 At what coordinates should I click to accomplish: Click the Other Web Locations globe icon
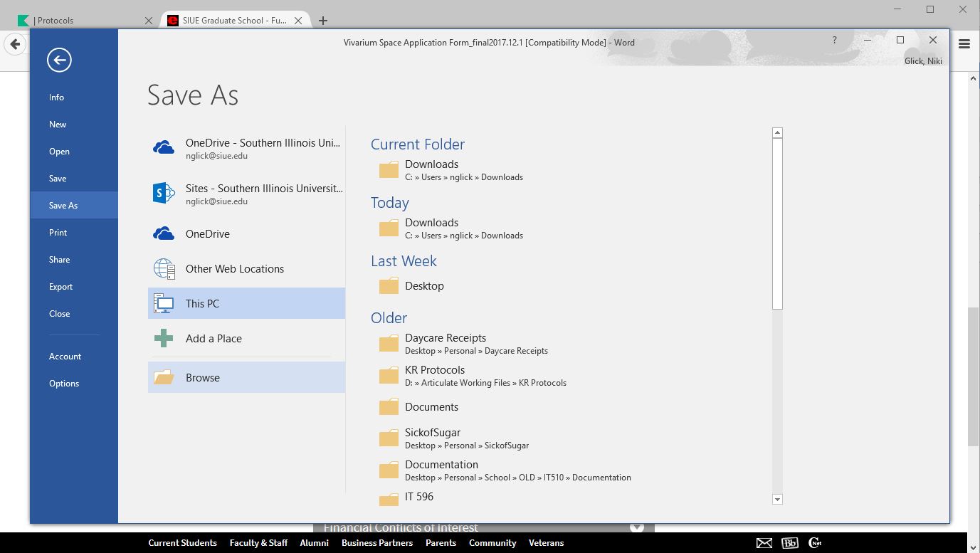coord(164,269)
